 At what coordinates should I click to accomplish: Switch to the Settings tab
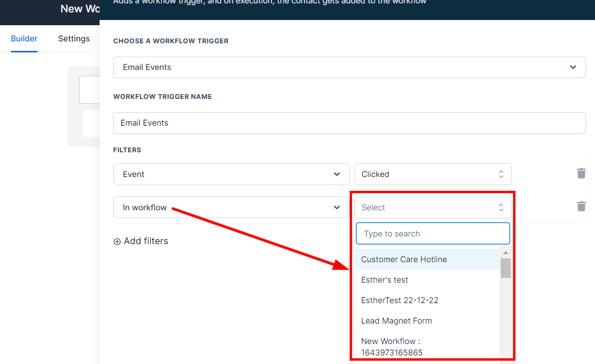click(74, 39)
